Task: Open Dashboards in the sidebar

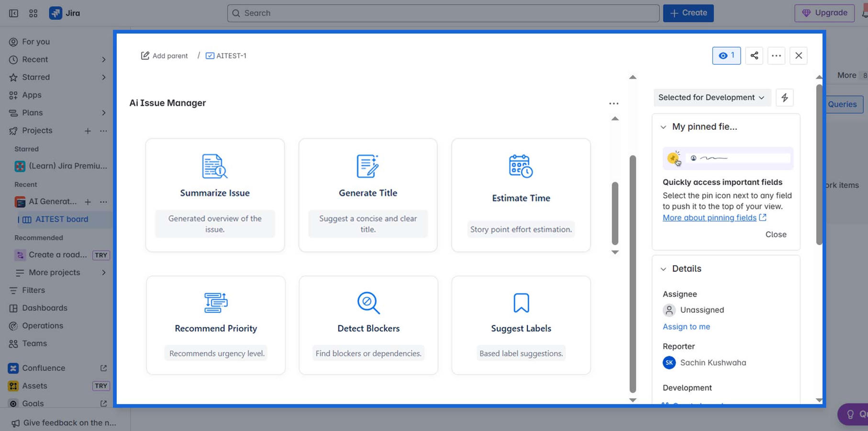Action: point(45,308)
